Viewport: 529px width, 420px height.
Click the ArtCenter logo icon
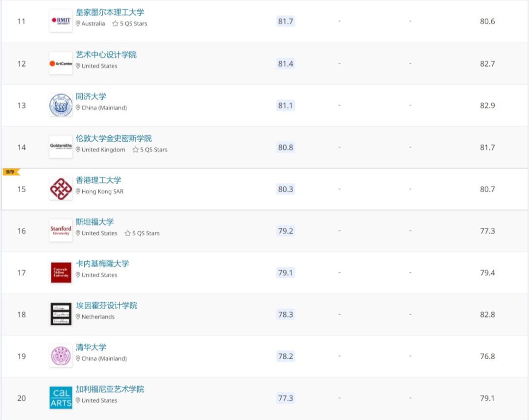tap(60, 63)
